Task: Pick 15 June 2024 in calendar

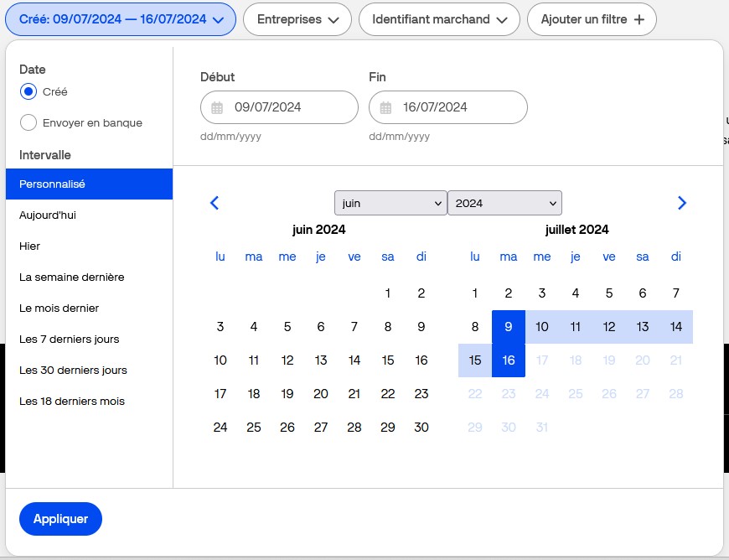Action: click(388, 360)
